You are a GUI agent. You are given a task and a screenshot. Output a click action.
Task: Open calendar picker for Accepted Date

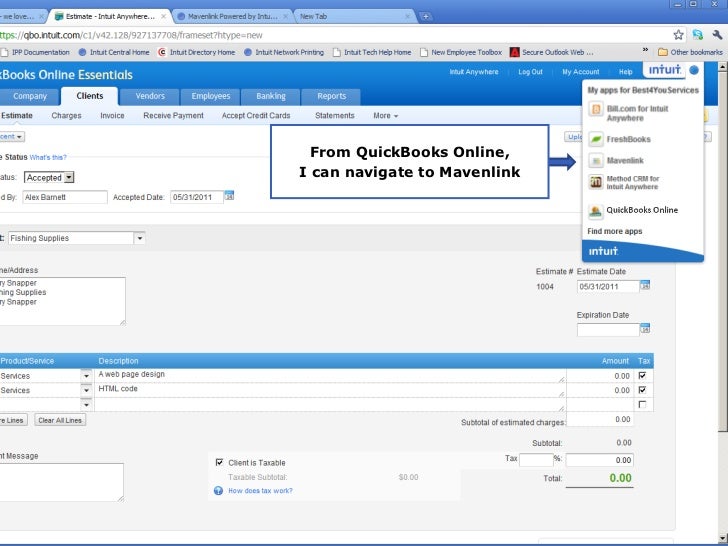pos(229,196)
